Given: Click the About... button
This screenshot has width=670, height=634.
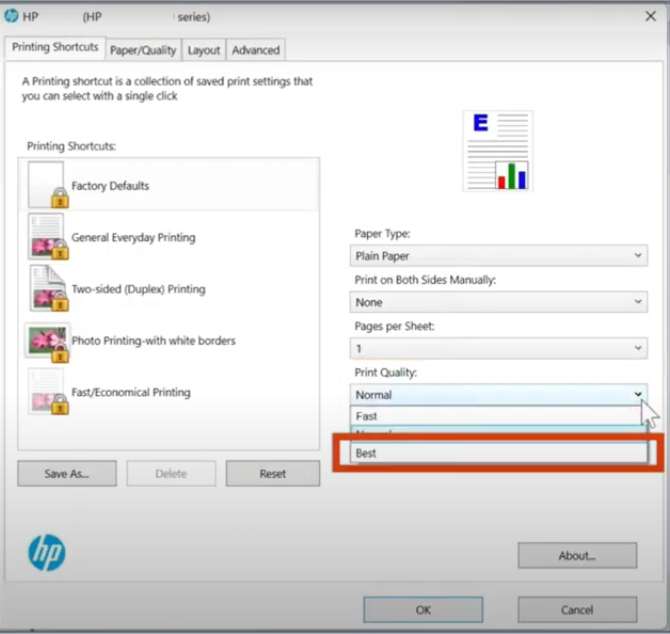Looking at the screenshot, I should pos(577,555).
